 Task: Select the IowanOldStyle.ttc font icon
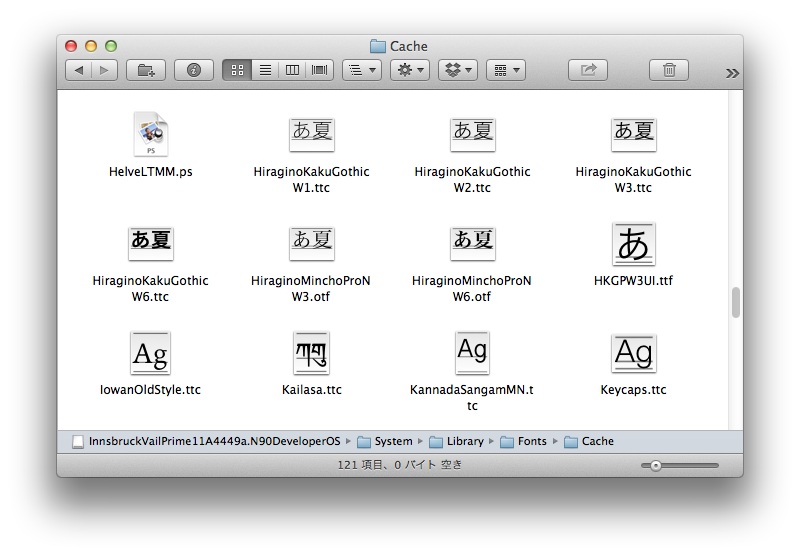click(151, 353)
